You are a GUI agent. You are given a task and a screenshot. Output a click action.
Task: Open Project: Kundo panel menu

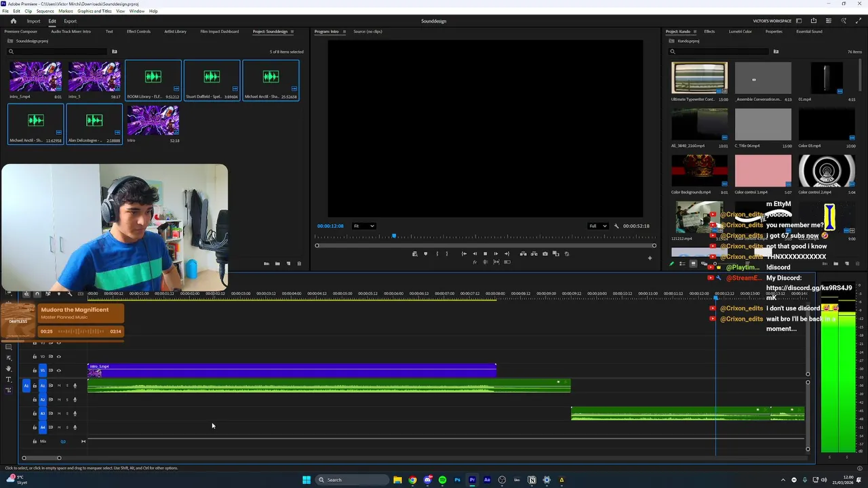695,31
